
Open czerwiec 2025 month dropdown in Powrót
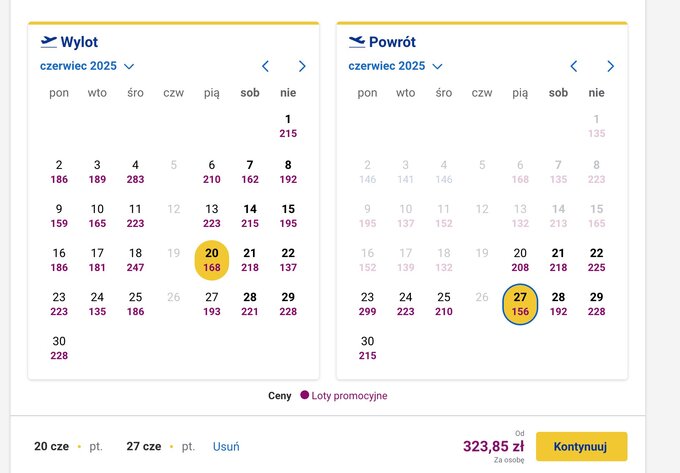pyautogui.click(x=395, y=66)
